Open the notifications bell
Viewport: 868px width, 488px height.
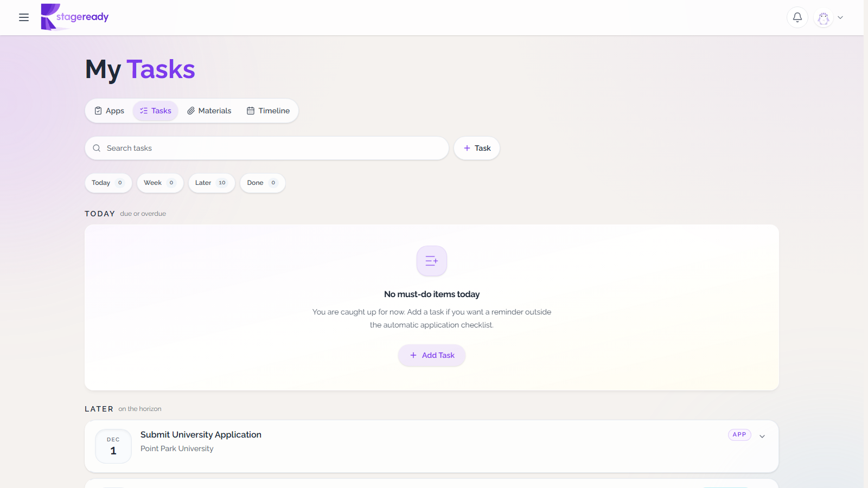(797, 17)
